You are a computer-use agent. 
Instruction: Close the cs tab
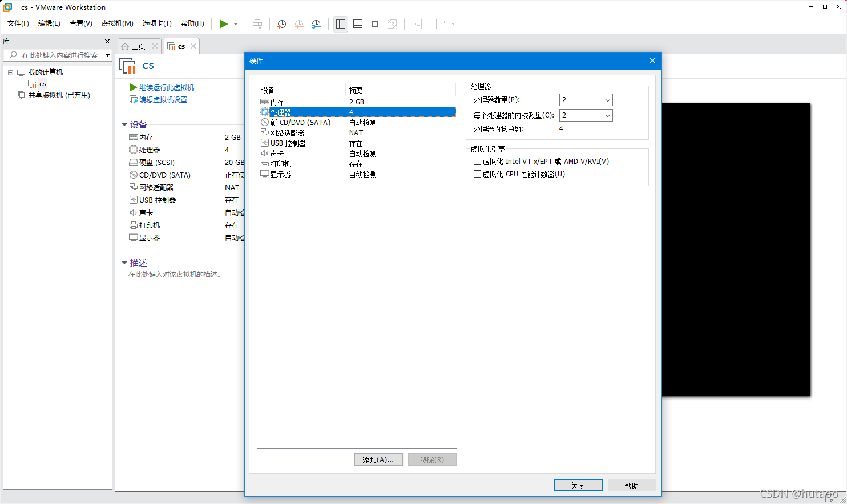point(193,46)
